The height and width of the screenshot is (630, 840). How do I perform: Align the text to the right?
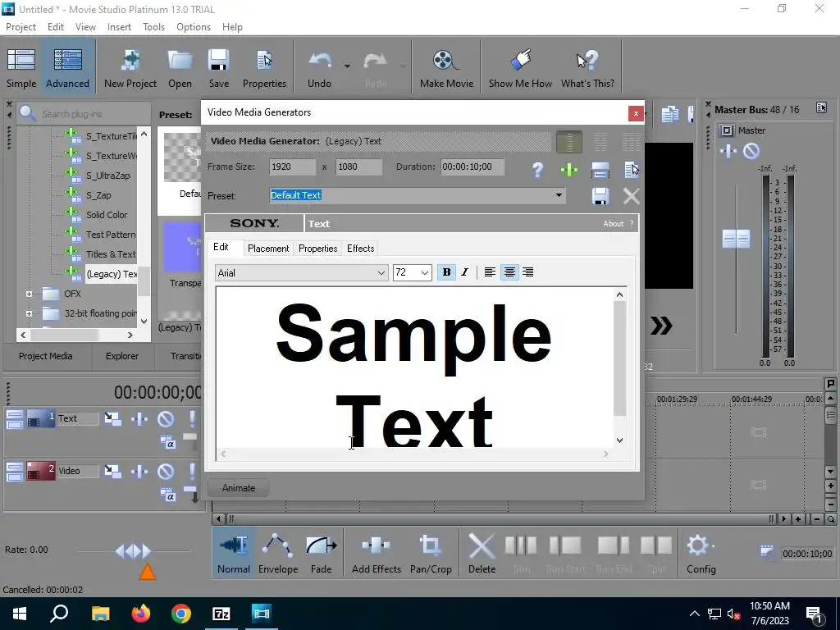(x=528, y=272)
